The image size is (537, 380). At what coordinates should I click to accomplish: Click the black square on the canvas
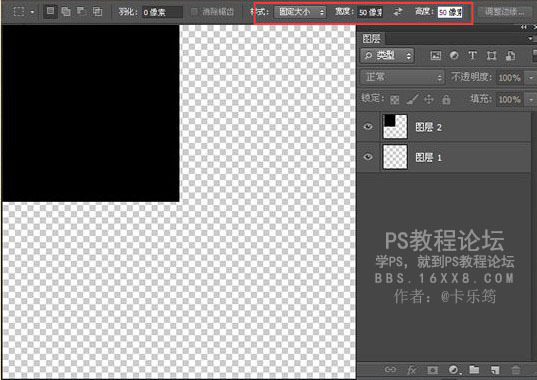click(x=90, y=113)
